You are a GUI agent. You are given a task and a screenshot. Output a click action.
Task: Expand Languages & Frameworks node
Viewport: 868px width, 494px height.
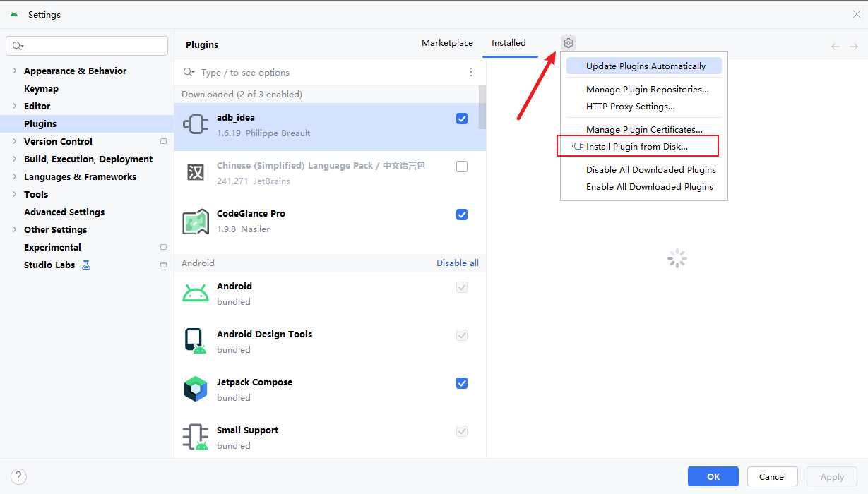(14, 176)
